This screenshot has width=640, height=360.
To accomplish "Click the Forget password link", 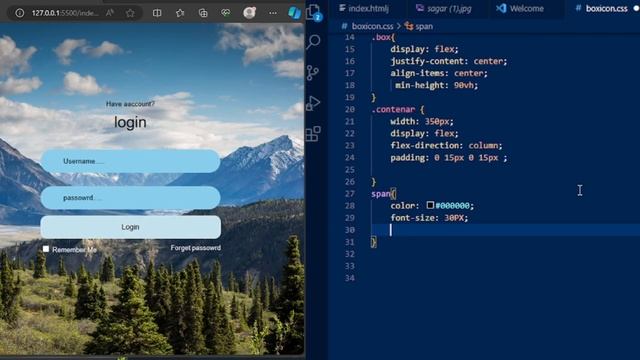I will [x=196, y=248].
